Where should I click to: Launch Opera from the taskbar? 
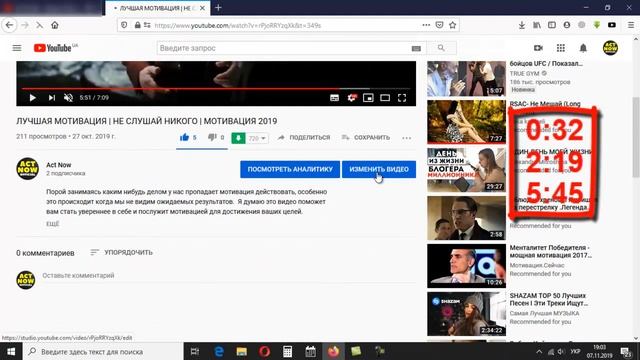(264, 351)
